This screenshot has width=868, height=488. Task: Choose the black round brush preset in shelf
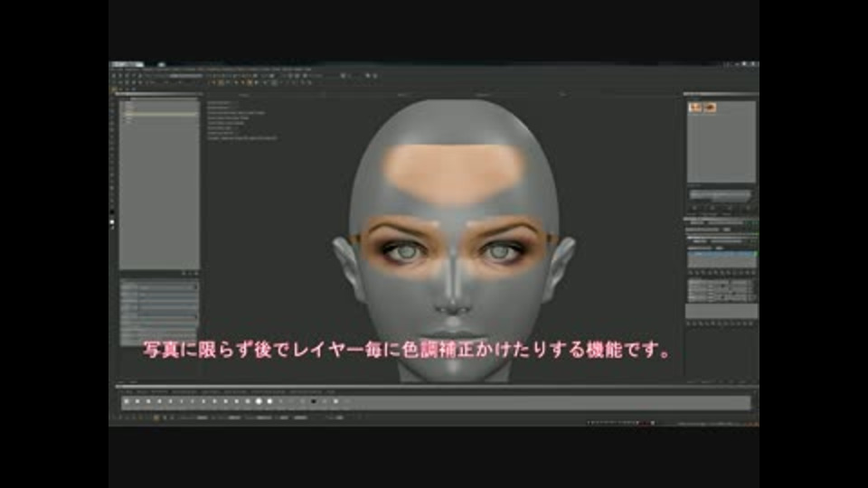point(314,401)
